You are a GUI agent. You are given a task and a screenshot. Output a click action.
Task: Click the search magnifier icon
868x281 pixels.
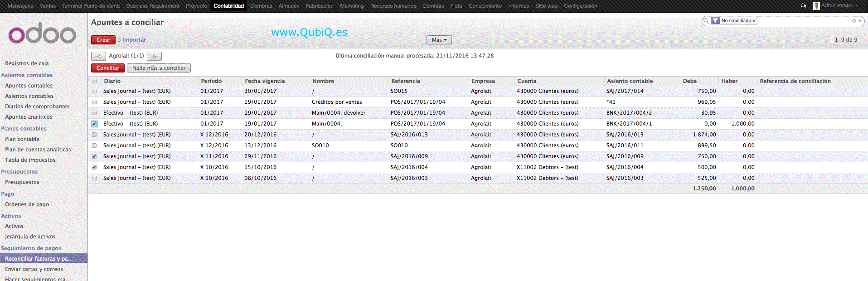(706, 21)
